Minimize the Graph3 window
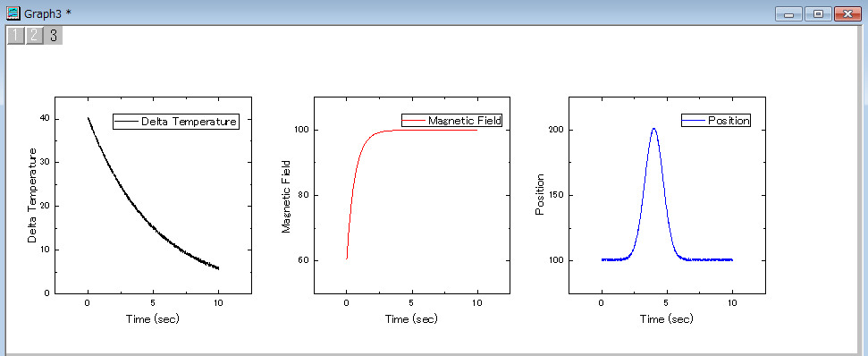 coord(788,13)
